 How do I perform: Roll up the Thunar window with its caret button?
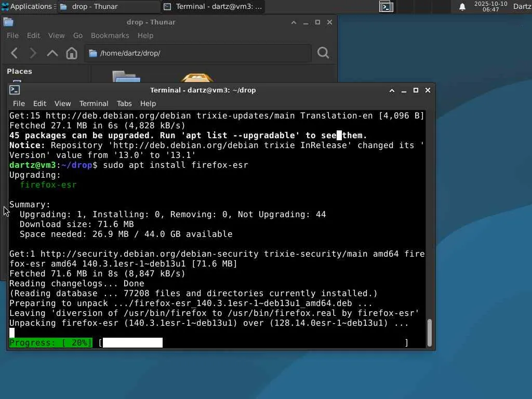click(x=294, y=22)
